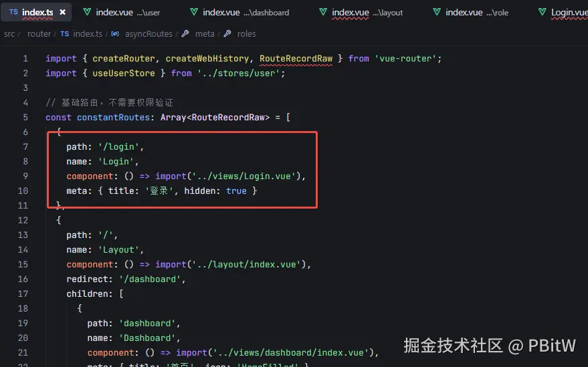The width and height of the screenshot is (588, 367).
Task: Click '/login' path string
Action: pos(118,146)
